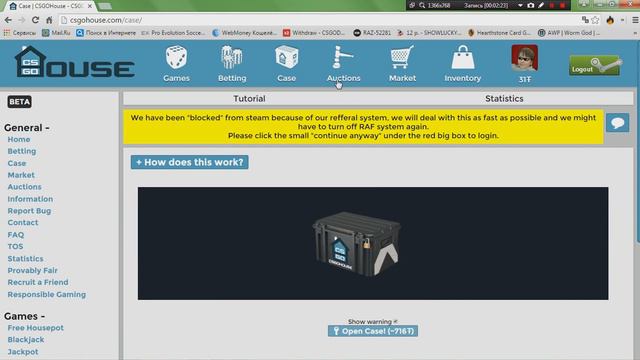This screenshot has width=640, height=360.
Task: Open the Market shopping cart icon
Action: 402,57
